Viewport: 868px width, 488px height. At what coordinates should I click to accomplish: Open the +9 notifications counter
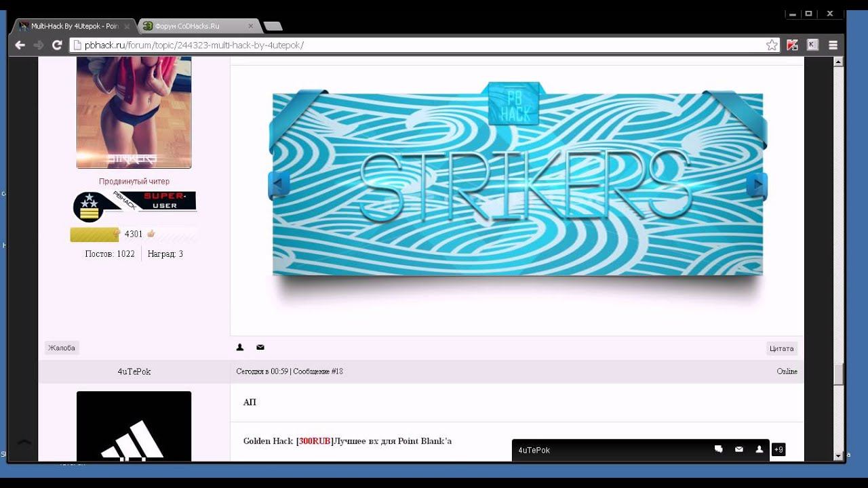778,449
